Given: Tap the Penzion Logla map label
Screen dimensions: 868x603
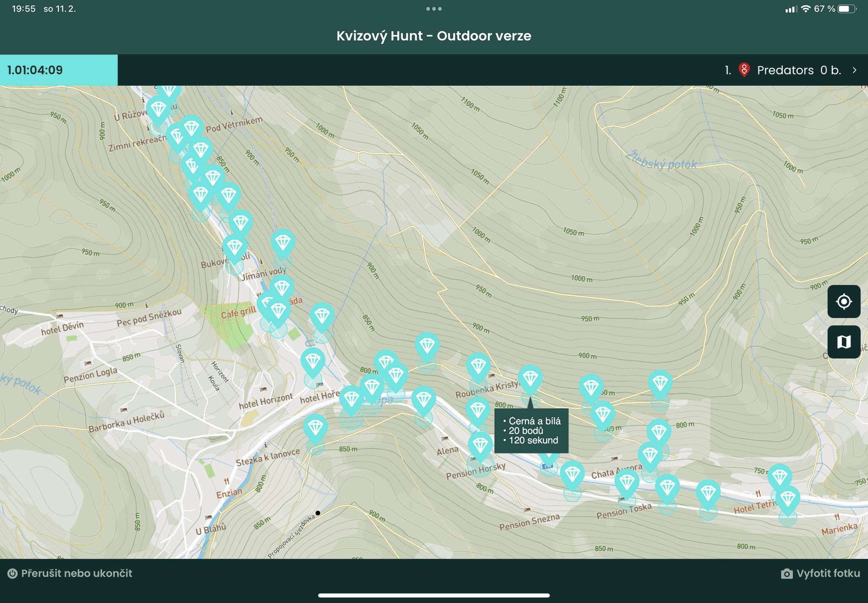Looking at the screenshot, I should [x=90, y=375].
